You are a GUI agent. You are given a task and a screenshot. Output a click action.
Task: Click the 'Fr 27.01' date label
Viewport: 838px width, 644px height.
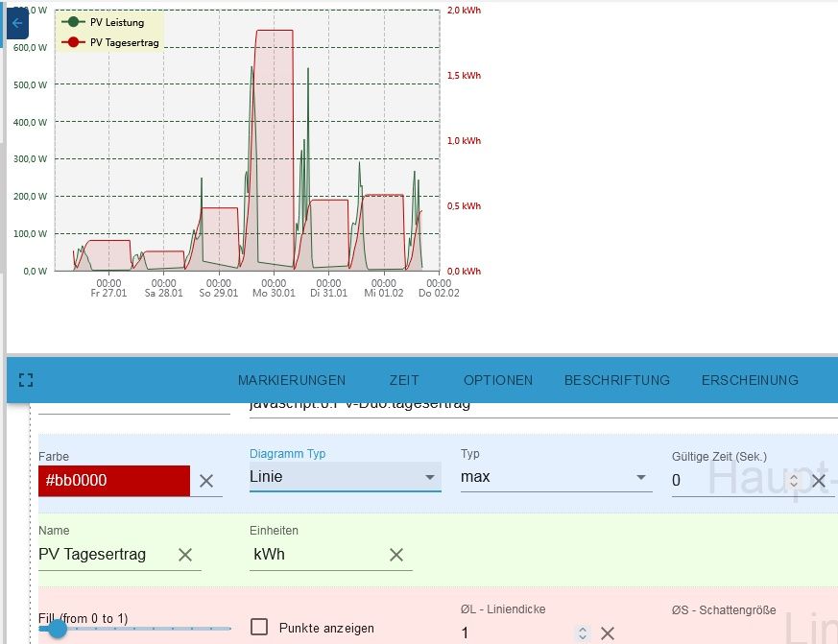(x=108, y=293)
